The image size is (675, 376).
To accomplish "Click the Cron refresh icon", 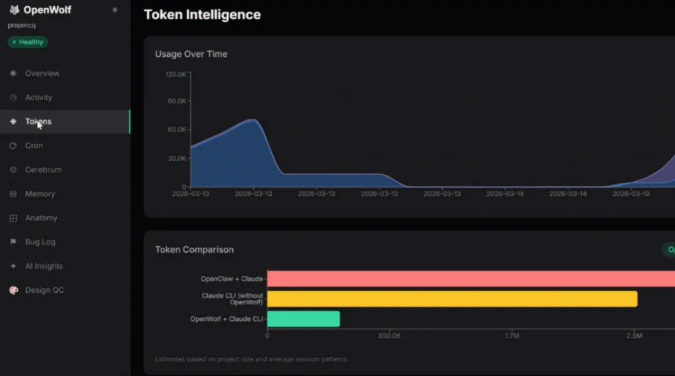I will [x=13, y=146].
